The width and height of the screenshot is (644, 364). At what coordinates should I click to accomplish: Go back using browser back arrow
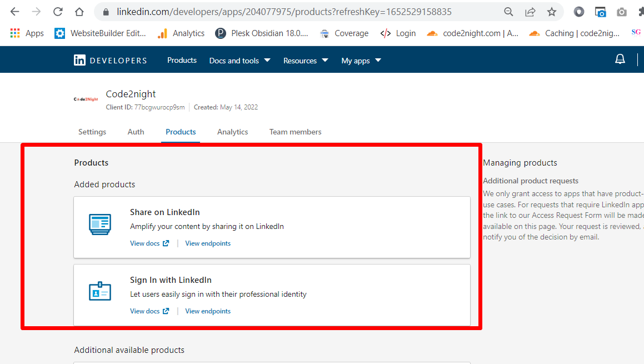(15, 12)
